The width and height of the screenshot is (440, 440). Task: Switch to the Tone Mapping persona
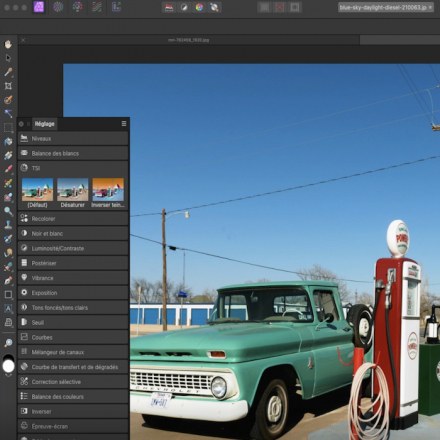pyautogui.click(x=97, y=7)
